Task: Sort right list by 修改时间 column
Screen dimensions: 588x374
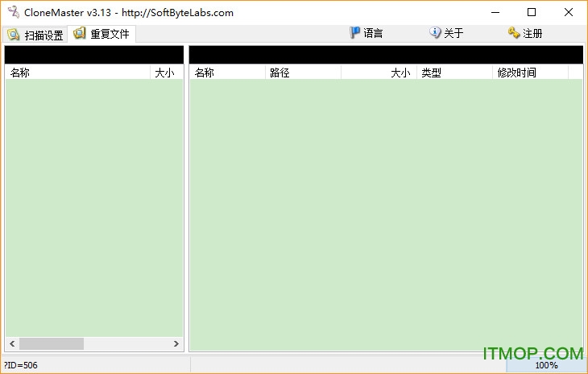Action: pos(531,73)
